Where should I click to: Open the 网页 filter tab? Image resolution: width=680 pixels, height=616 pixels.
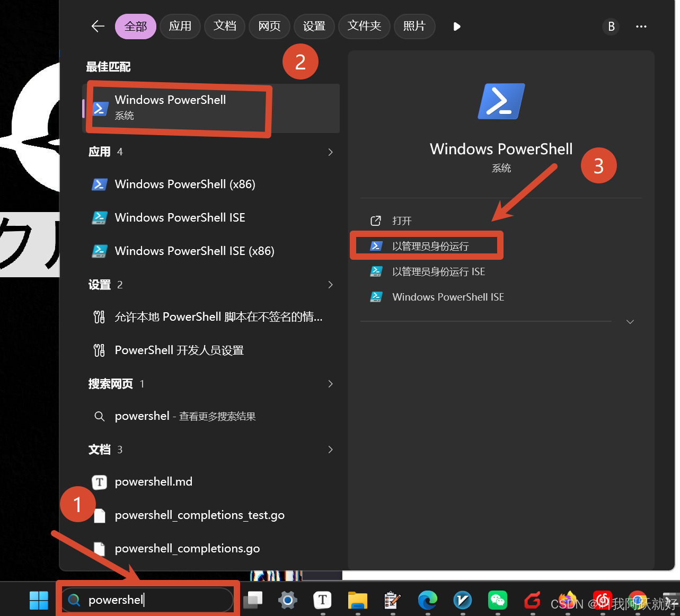click(269, 27)
